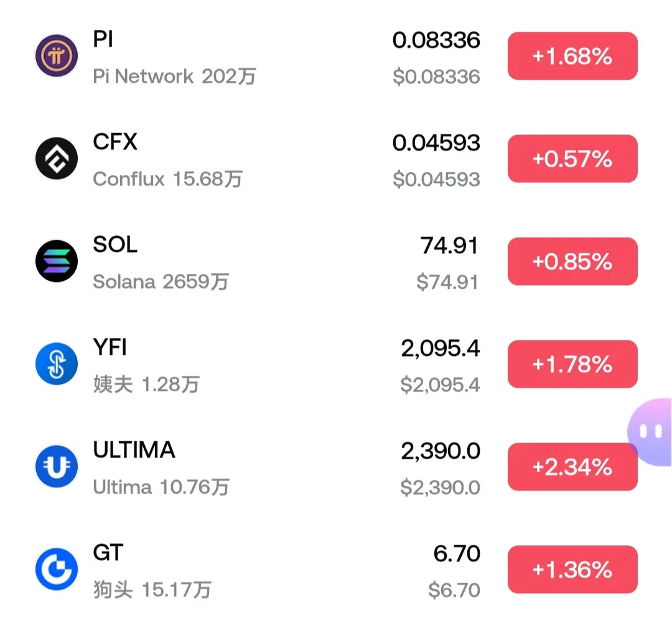Image resolution: width=672 pixels, height=643 pixels.
Task: Open the ULTIMA coin logo
Action: point(57,466)
